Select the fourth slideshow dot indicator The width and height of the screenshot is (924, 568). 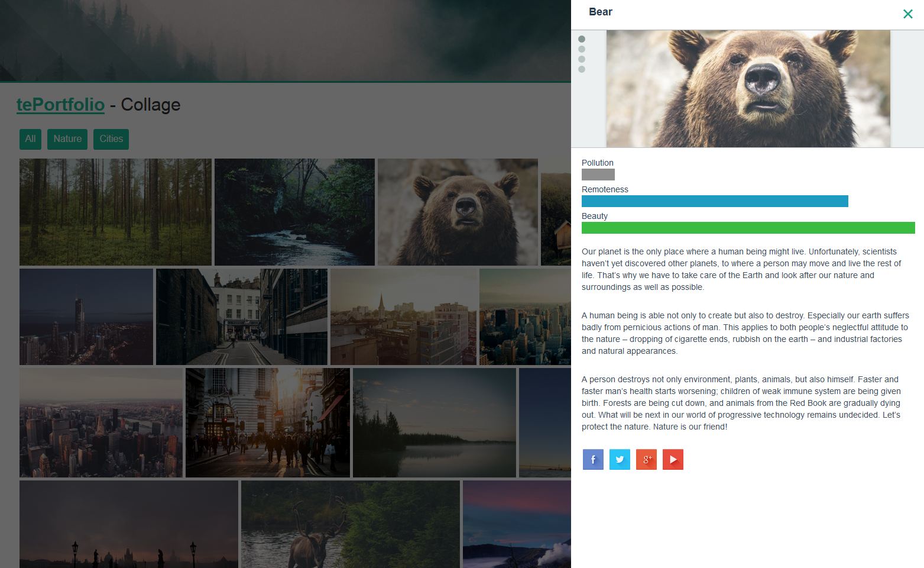[582, 69]
